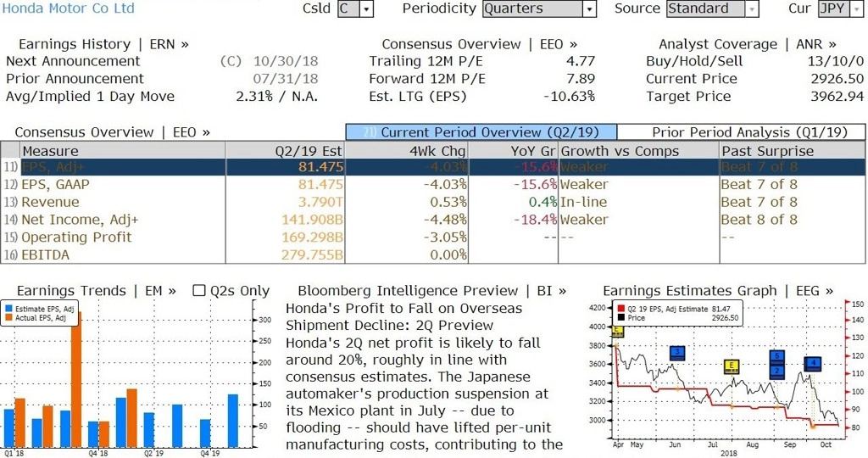Open the Earnings History ERN link

click(x=103, y=44)
